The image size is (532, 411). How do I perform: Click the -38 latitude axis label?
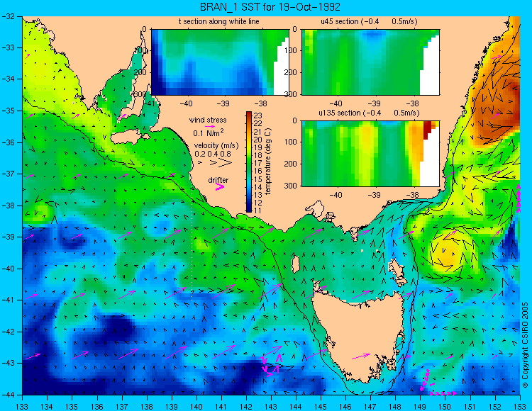click(x=8, y=205)
